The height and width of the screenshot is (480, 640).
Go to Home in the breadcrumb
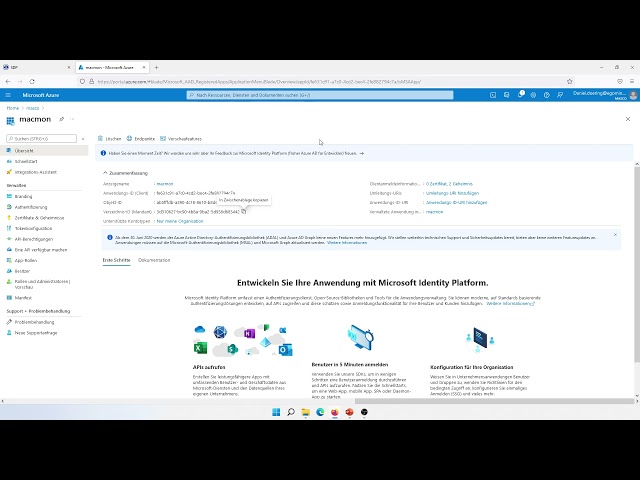click(x=13, y=108)
